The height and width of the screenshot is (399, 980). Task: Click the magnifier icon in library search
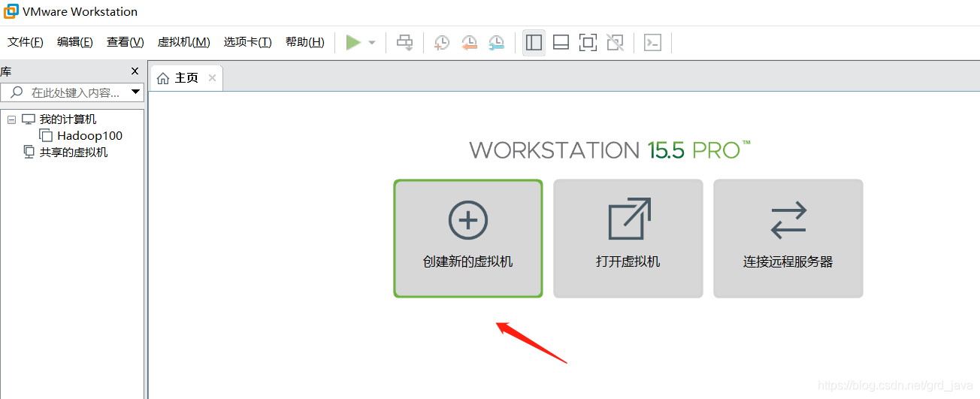coord(17,92)
